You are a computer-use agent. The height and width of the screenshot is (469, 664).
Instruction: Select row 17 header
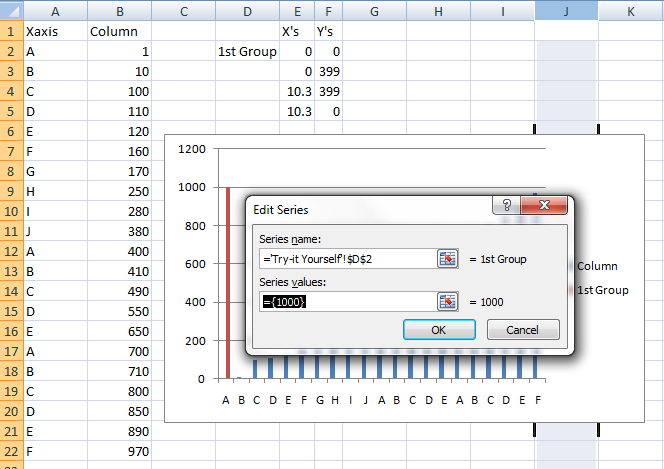click(11, 351)
